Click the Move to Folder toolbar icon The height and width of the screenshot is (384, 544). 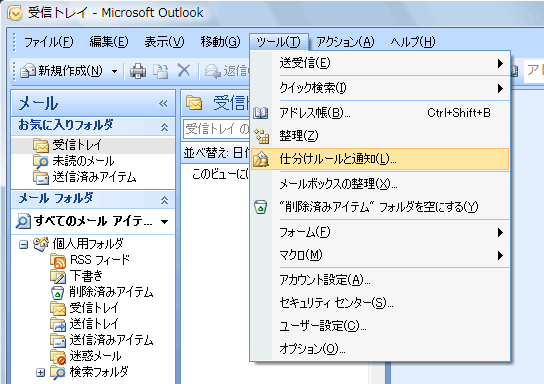point(161,71)
